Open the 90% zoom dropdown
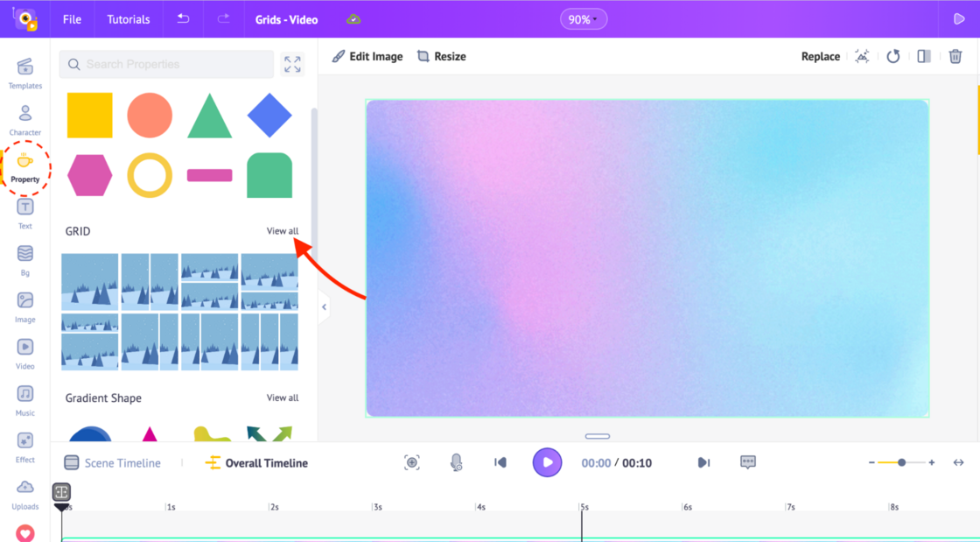This screenshot has height=542, width=980. 584,19
